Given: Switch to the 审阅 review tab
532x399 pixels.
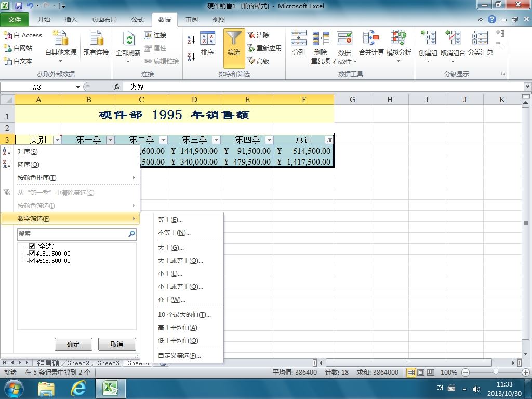Looking at the screenshot, I should click(191, 20).
